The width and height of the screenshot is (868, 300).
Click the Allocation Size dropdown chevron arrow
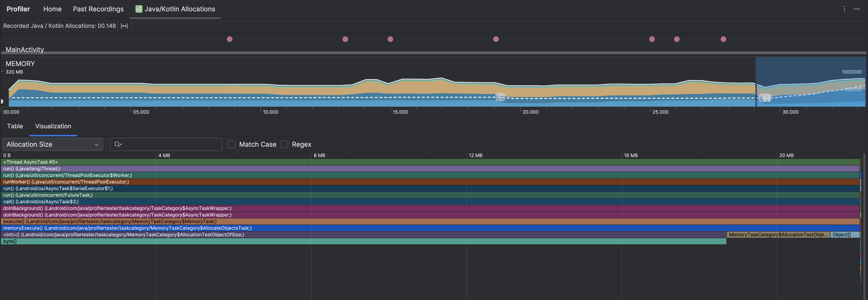tap(96, 145)
